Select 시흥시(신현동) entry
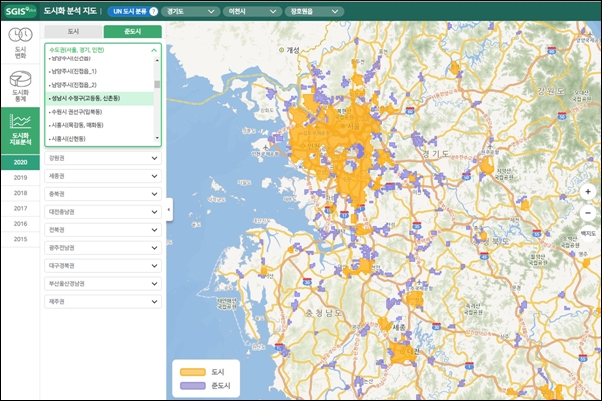Viewport: 602px width, 401px height. [99, 139]
